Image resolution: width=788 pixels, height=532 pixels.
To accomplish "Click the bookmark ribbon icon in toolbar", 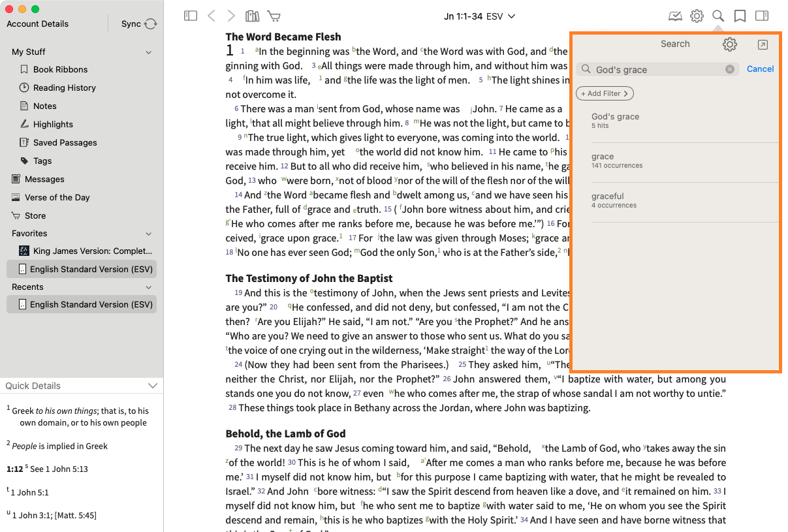I will [740, 16].
